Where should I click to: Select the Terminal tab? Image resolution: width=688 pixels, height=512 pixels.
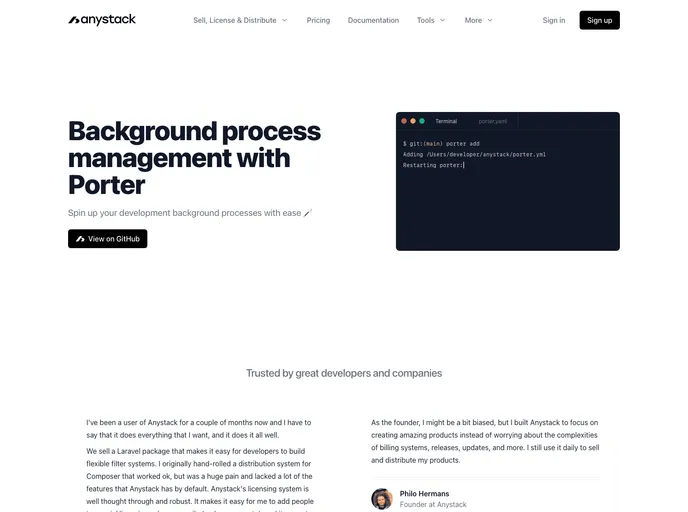click(x=446, y=121)
